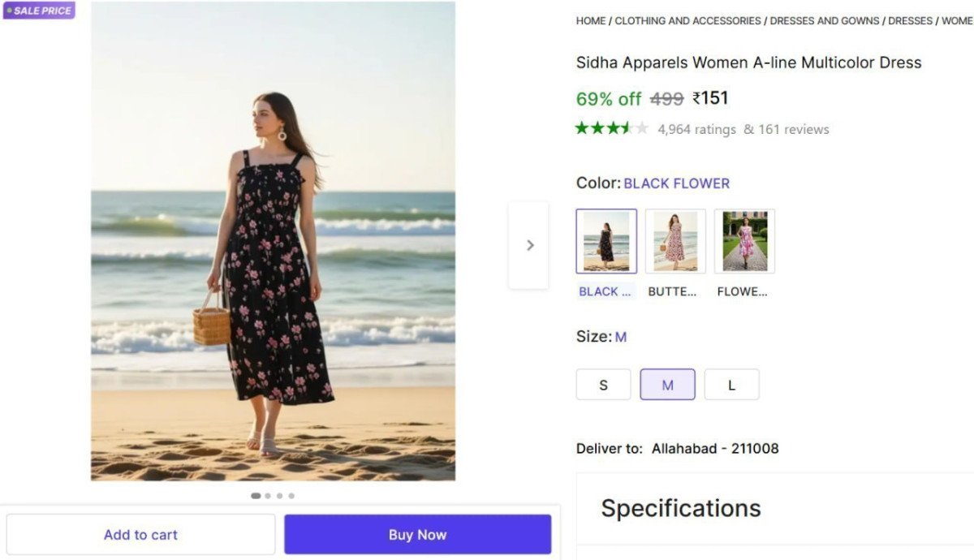Click the first rating star
This screenshot has width=974, height=560.
pyautogui.click(x=581, y=128)
